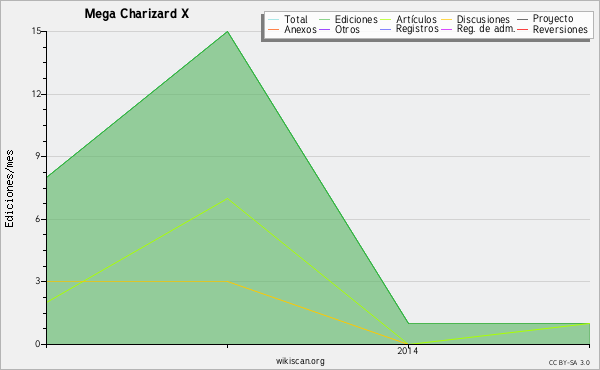Click the wikiscan.org text below chart
The image size is (600, 370).
[x=300, y=361]
